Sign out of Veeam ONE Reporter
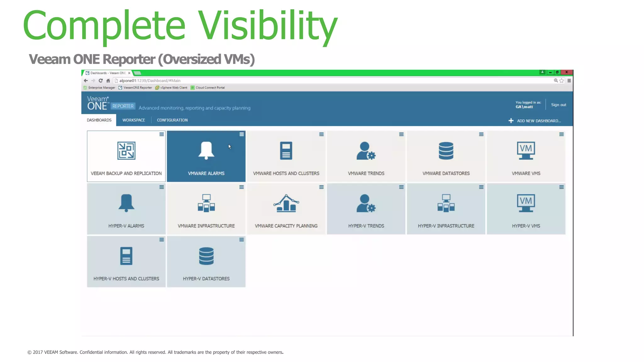Viewport: 644px width, 362px height. pos(558,105)
